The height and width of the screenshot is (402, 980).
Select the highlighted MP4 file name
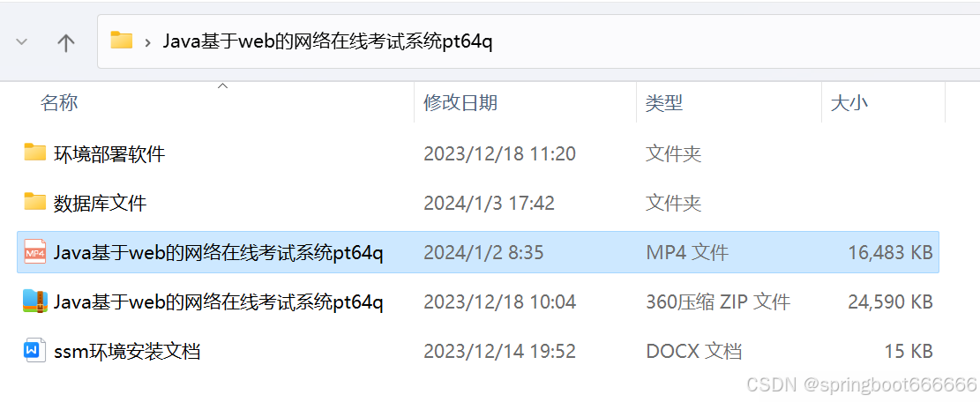pos(218,252)
